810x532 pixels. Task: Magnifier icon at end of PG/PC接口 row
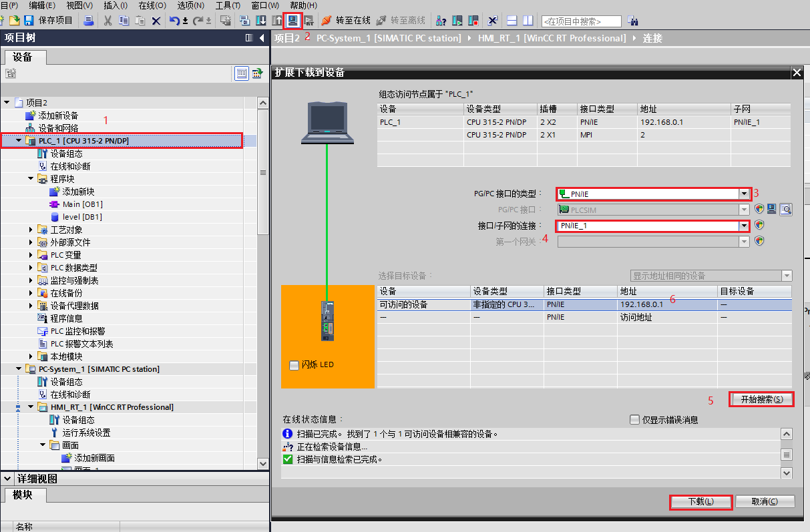[x=786, y=209]
